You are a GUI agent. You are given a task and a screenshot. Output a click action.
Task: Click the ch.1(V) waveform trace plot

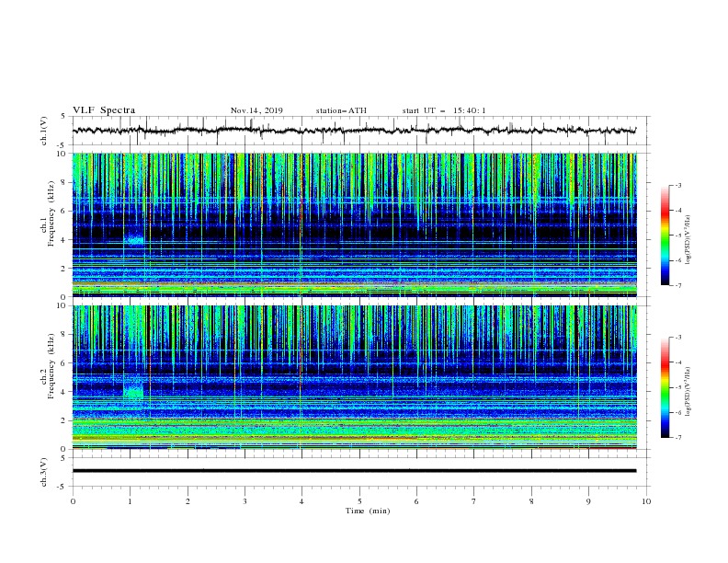tap(354, 131)
